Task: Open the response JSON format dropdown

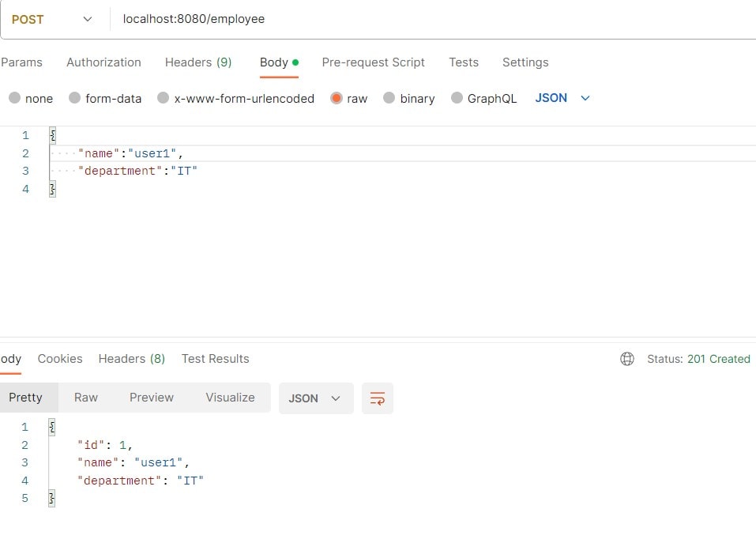Action: point(316,398)
